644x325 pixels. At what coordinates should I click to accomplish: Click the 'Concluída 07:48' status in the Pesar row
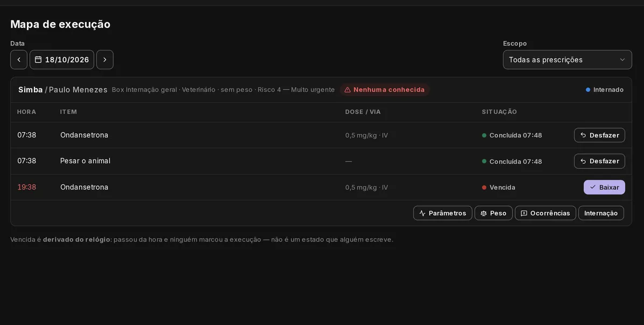(512, 162)
